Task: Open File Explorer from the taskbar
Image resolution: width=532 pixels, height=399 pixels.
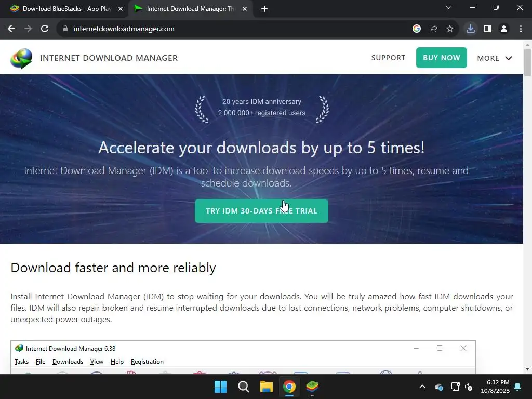Action: click(267, 387)
